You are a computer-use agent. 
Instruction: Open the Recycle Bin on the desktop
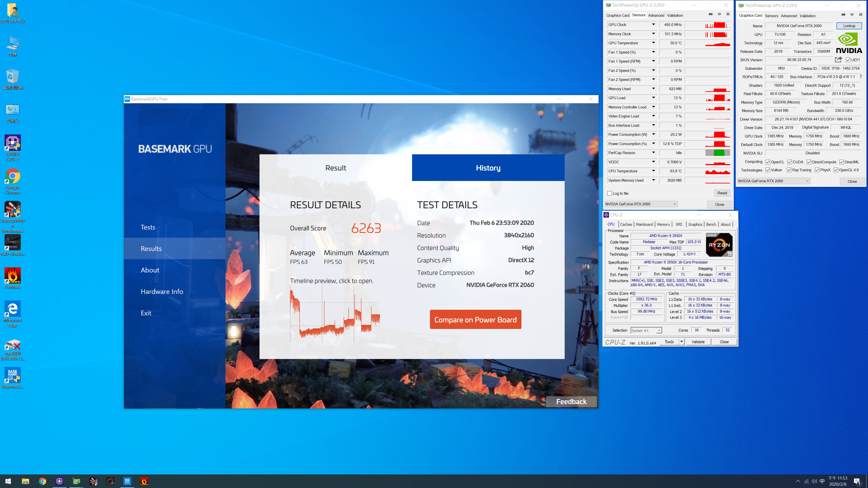tap(12, 80)
